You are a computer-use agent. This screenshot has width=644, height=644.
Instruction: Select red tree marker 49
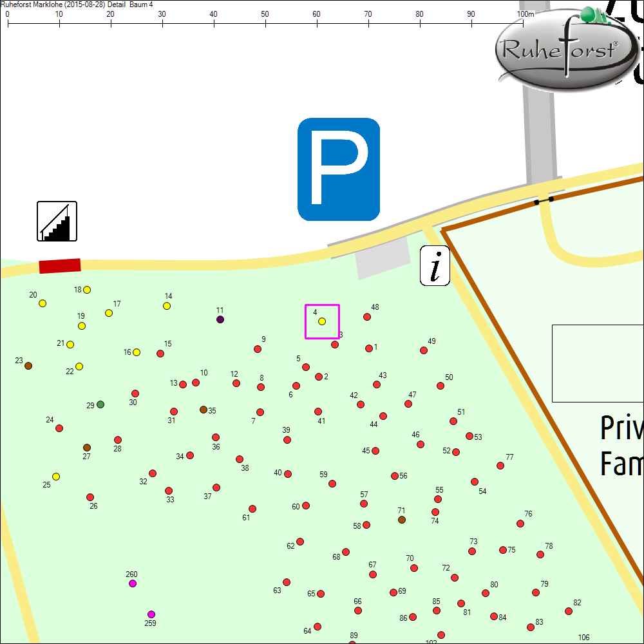424,350
